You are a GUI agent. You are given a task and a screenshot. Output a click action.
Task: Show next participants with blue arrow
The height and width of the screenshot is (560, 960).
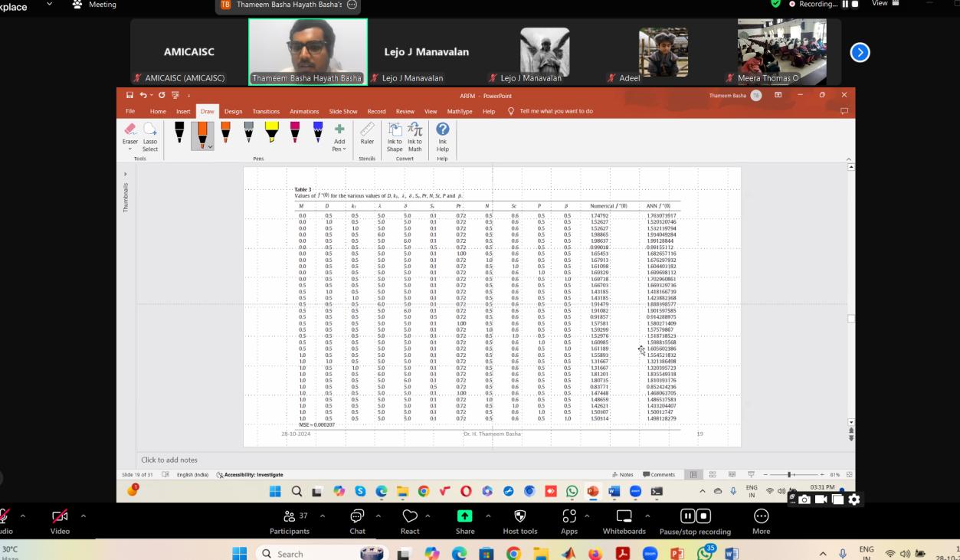[x=860, y=52]
